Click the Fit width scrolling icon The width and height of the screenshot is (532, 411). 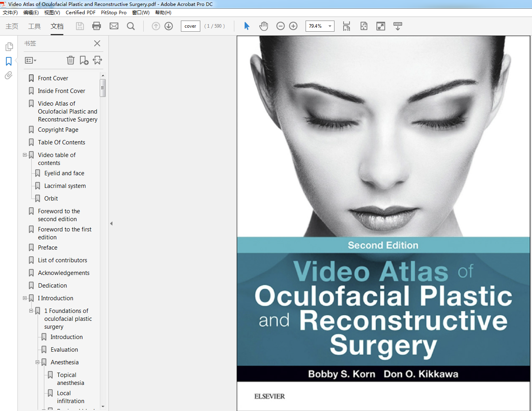tap(347, 26)
